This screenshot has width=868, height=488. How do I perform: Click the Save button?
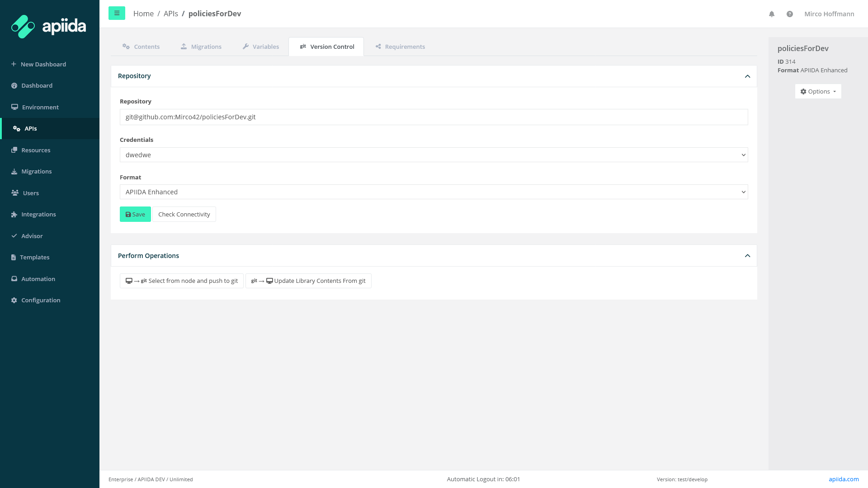(135, 214)
